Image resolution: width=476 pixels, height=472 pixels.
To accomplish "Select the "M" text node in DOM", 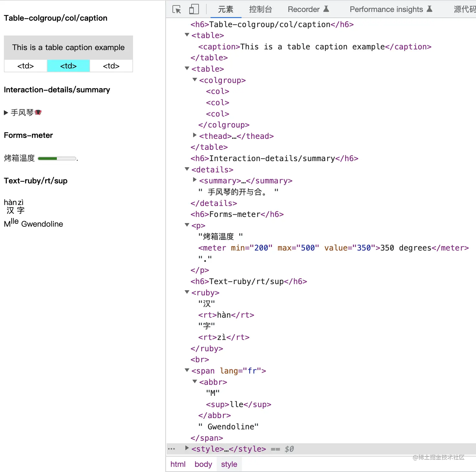I will [x=213, y=393].
